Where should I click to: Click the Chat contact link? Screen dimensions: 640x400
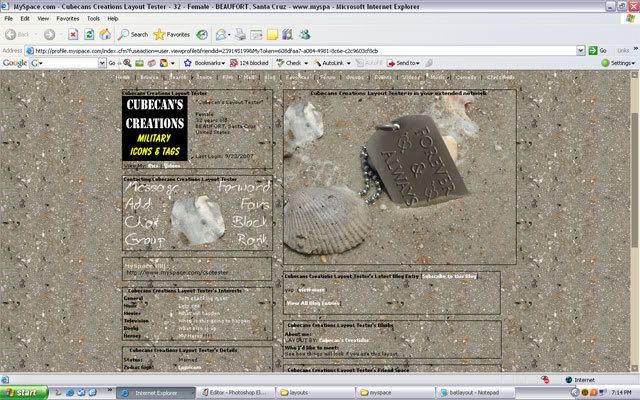pyautogui.click(x=141, y=222)
